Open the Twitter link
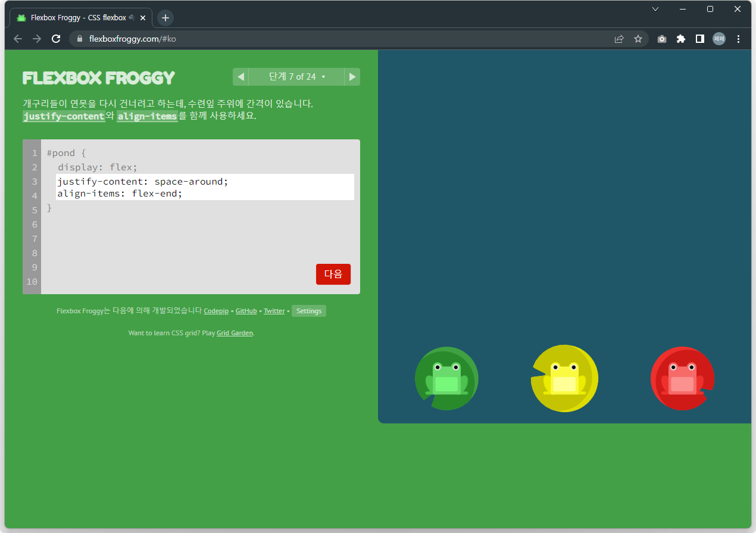The height and width of the screenshot is (533, 756). tap(274, 311)
